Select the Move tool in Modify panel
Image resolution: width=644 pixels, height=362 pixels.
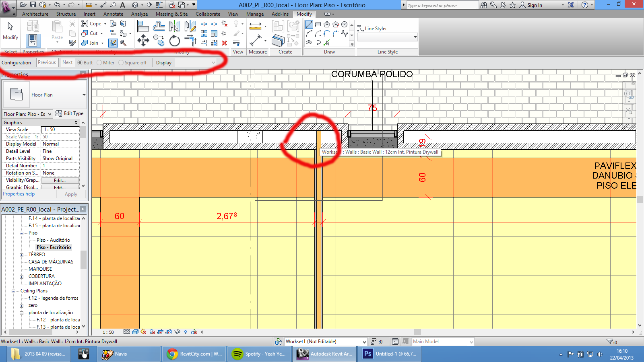pyautogui.click(x=143, y=40)
